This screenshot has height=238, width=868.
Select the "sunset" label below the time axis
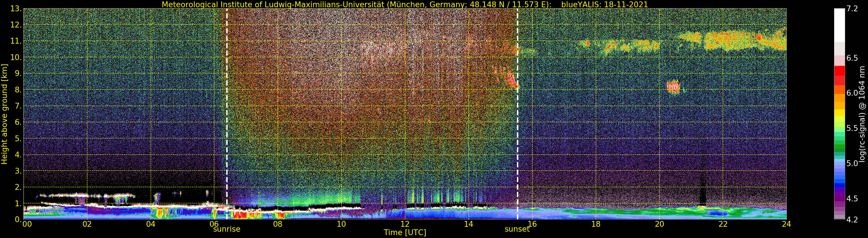click(517, 229)
